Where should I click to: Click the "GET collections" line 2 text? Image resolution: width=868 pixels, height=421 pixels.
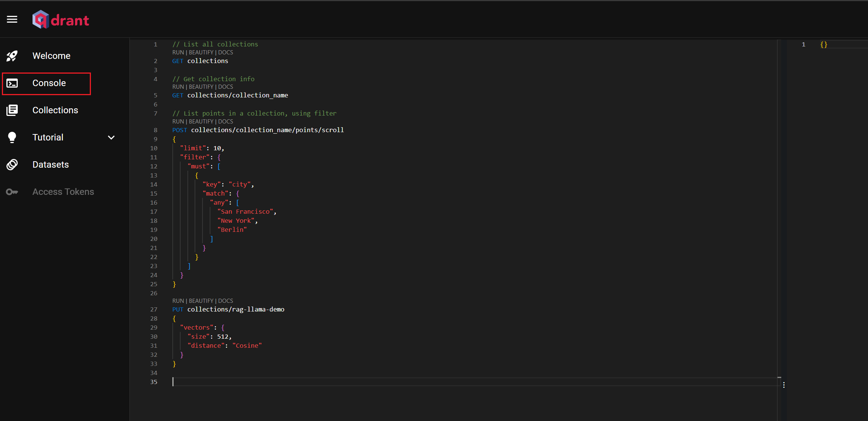(x=200, y=61)
